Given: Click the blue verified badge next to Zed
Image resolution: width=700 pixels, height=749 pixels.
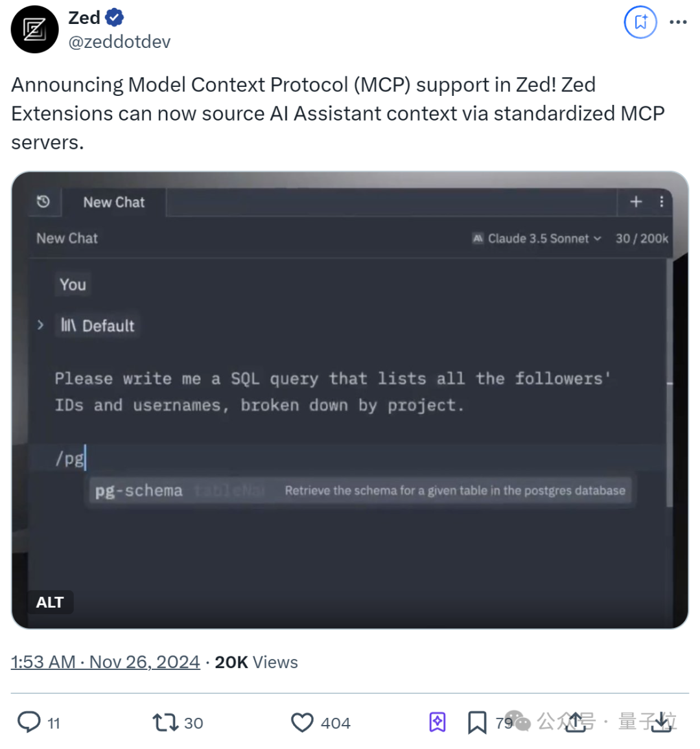Looking at the screenshot, I should point(114,17).
